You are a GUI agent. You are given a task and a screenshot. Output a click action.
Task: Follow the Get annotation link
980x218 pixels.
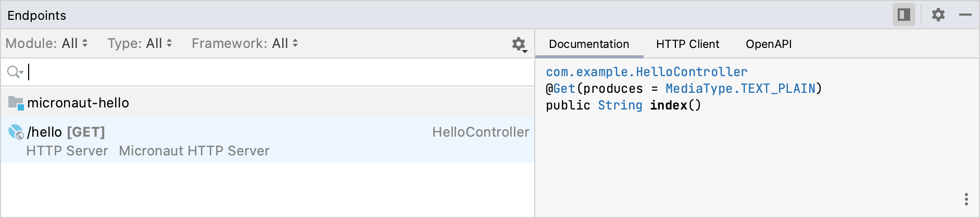pos(564,89)
